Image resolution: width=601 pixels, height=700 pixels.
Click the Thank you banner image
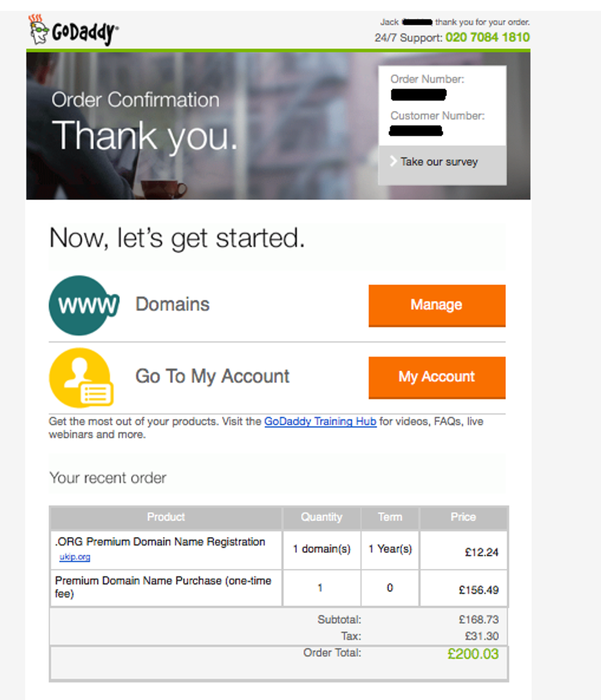278,126
